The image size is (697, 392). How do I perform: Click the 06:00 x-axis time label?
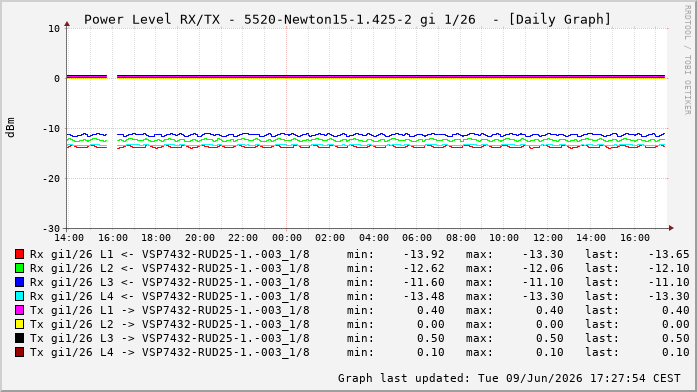[417, 238]
